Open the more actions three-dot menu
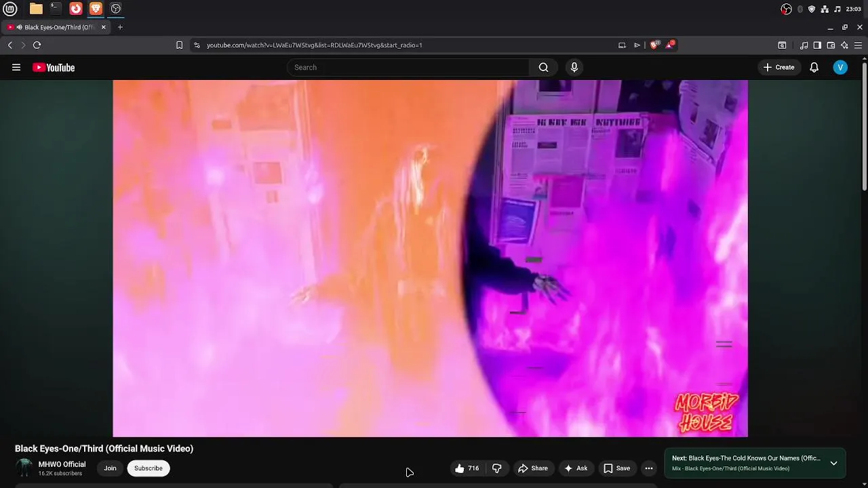 pos(649,468)
